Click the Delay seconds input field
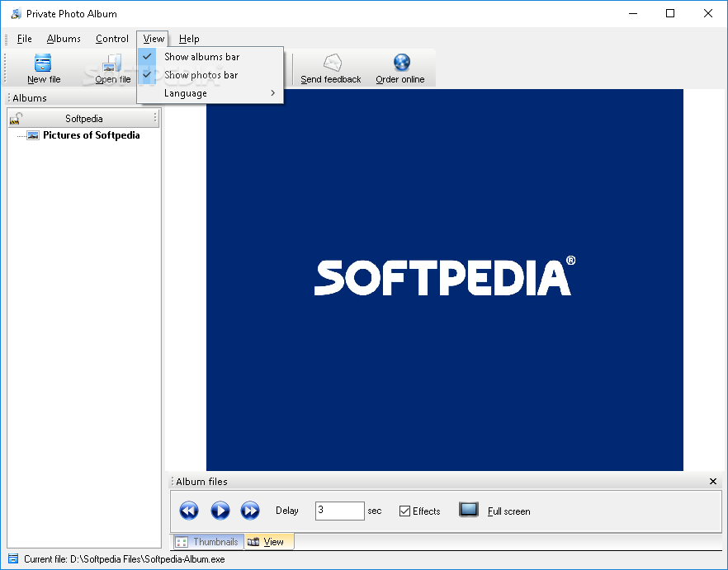The height and width of the screenshot is (570, 728). (339, 511)
